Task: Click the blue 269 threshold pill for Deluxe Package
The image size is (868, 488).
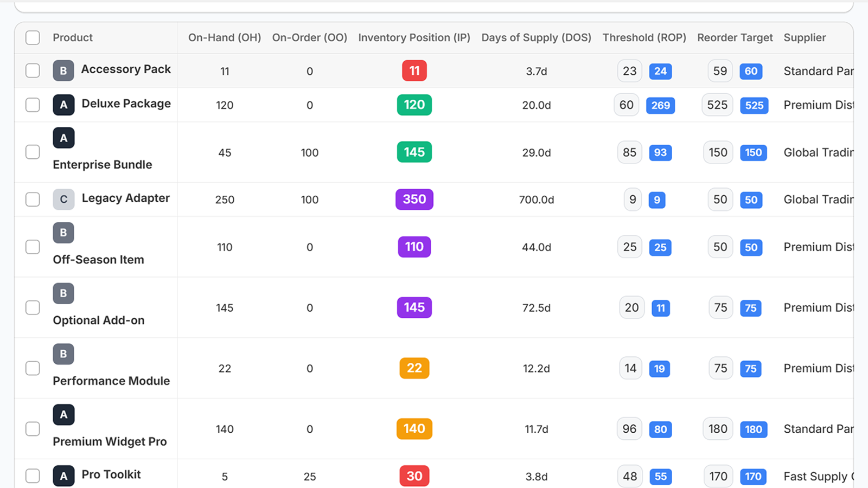Action: 660,106
